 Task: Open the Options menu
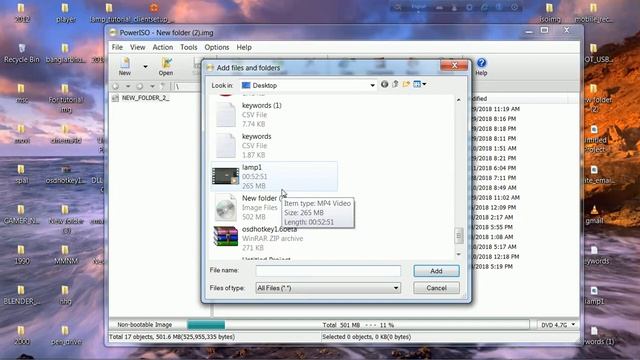217,47
